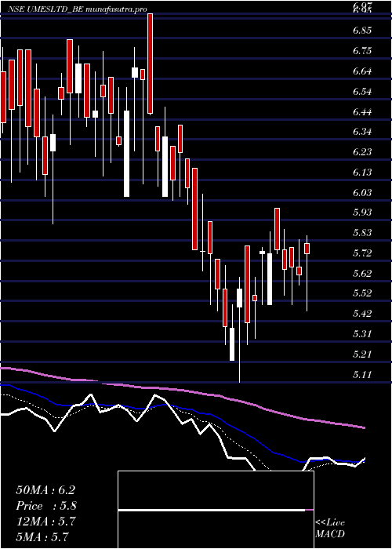
Task: Click the 50MA : 6.2 readout
Action: pyautogui.click(x=45, y=490)
